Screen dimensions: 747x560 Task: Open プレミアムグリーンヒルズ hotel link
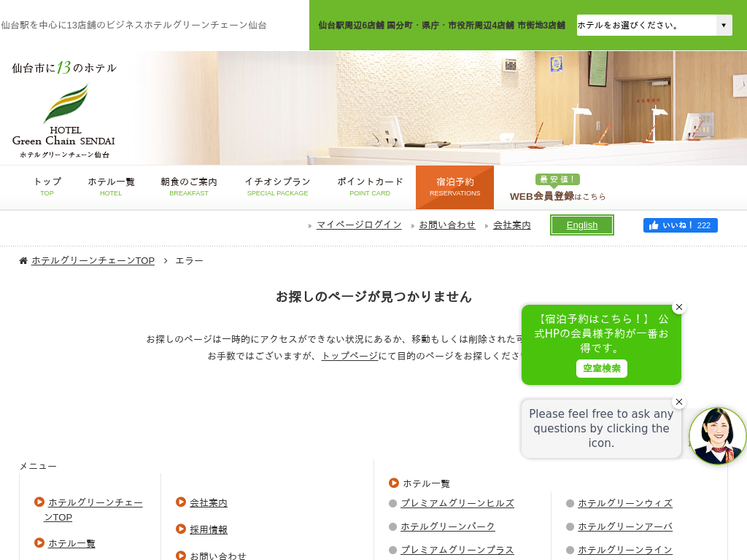tap(457, 503)
